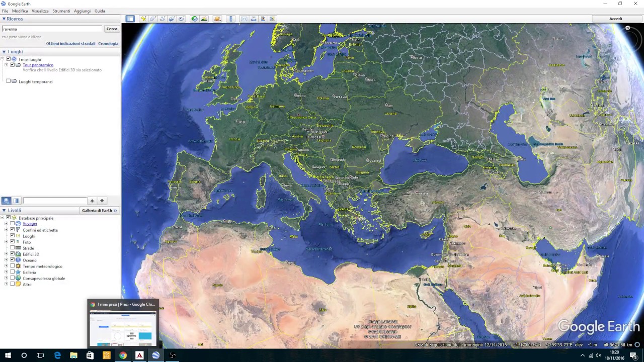Expand the Altro layer node
This screenshot has width=644, height=362.
tap(7, 284)
